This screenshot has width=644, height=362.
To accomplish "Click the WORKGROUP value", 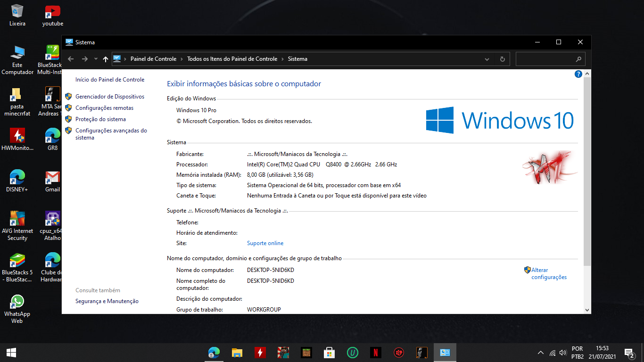I will (264, 310).
